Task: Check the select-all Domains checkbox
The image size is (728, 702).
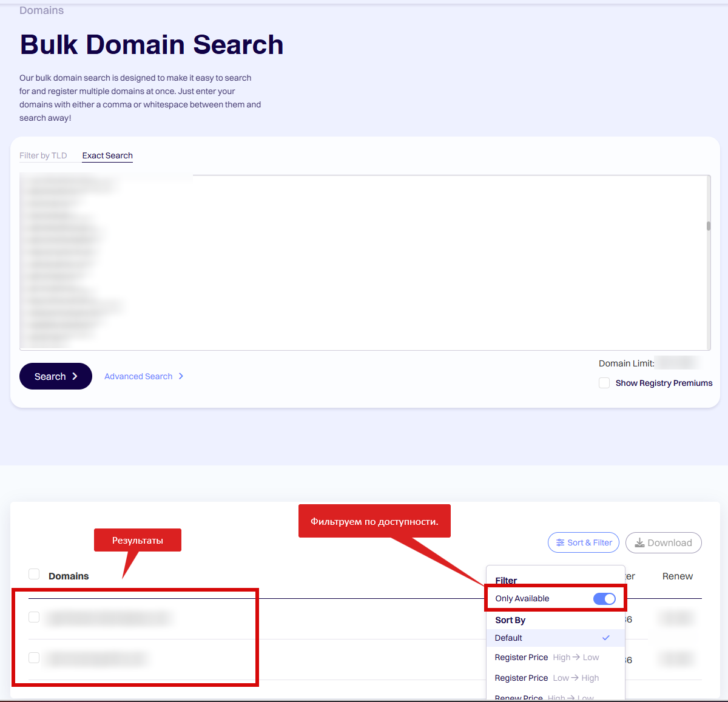Action: click(x=34, y=575)
